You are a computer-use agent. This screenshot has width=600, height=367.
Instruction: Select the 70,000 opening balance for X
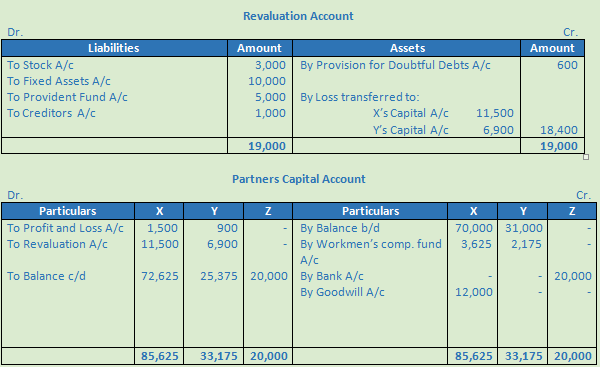click(x=474, y=228)
